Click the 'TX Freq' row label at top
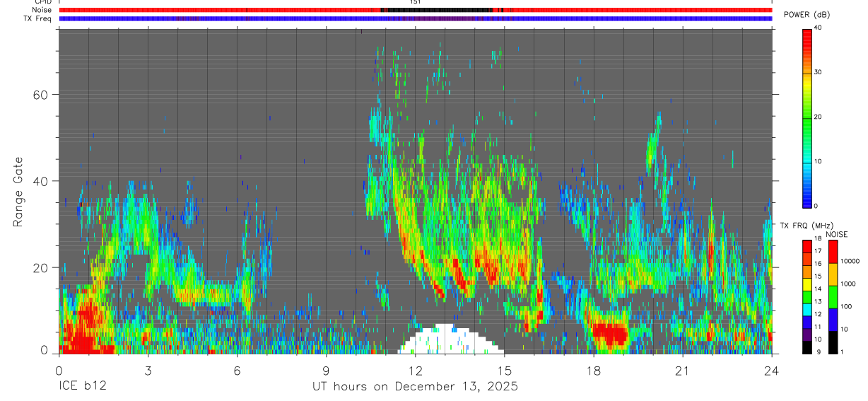This screenshot has height=401, width=868. (37, 18)
